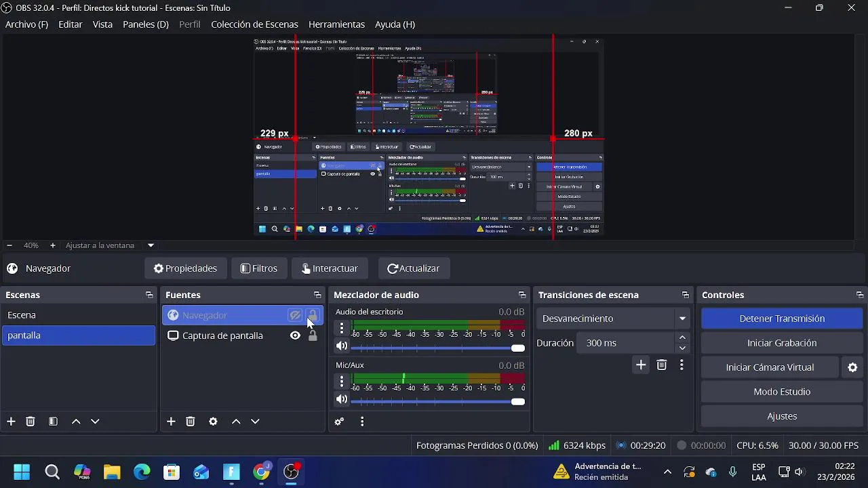Increase transition duration with up arrow
The width and height of the screenshot is (868, 488).
point(682,338)
